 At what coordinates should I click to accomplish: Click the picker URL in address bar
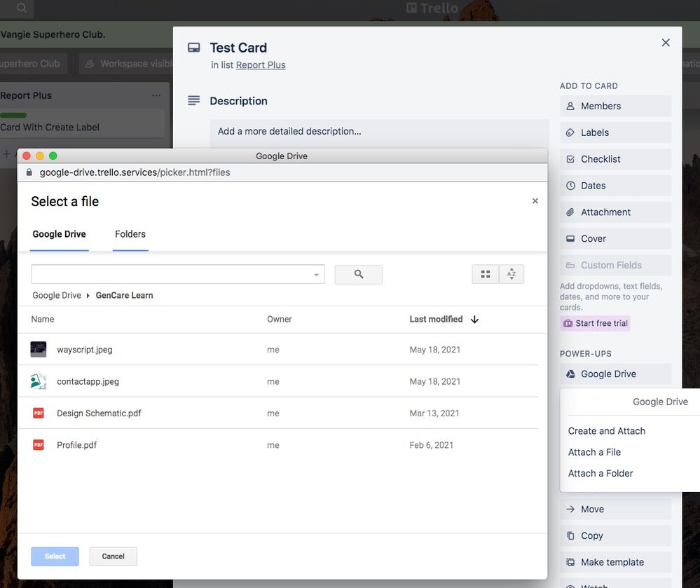coord(135,172)
